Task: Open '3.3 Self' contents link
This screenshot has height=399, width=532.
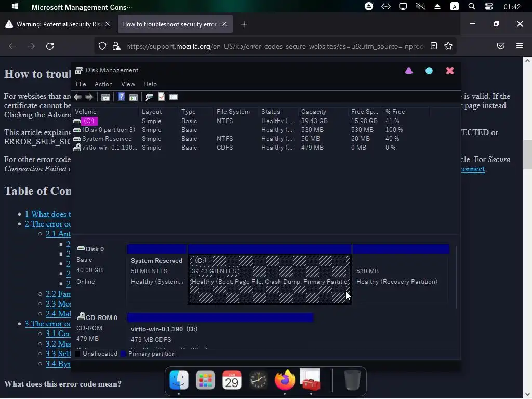Action: 58,353
